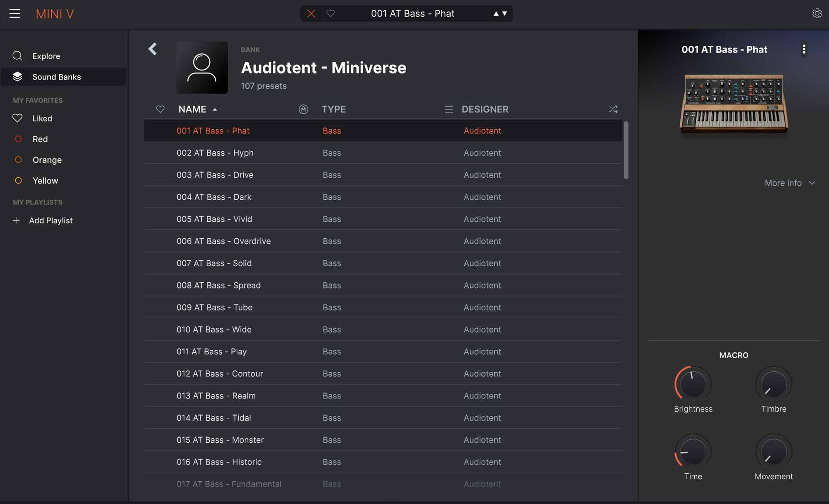This screenshot has width=829, height=504.
Task: Open the Explore section
Action: 46,56
